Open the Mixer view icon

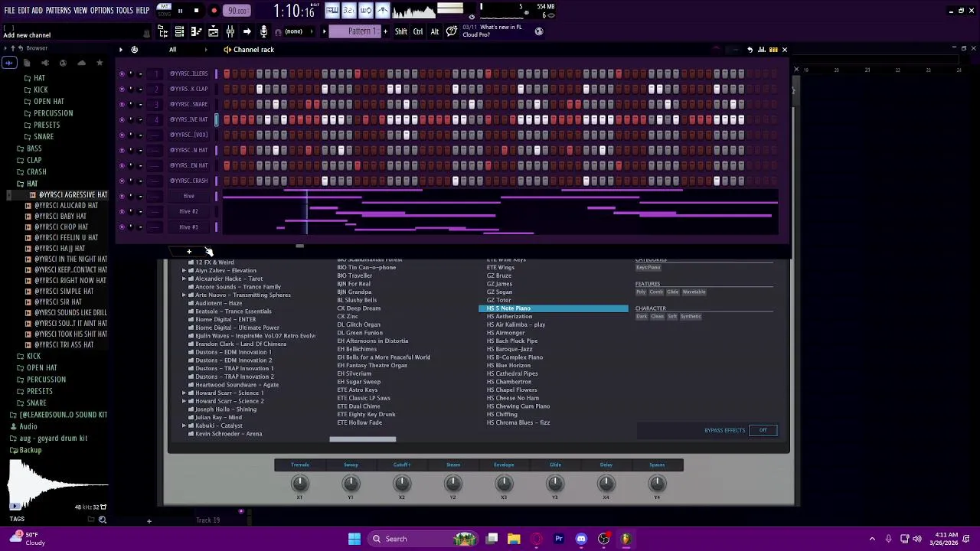(230, 31)
